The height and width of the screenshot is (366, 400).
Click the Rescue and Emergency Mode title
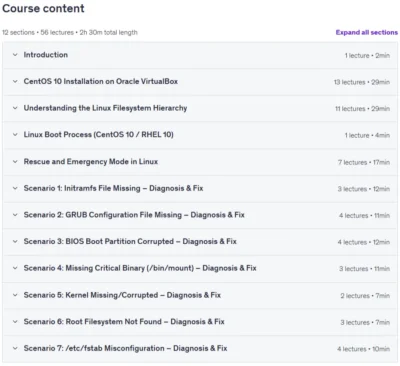click(91, 162)
